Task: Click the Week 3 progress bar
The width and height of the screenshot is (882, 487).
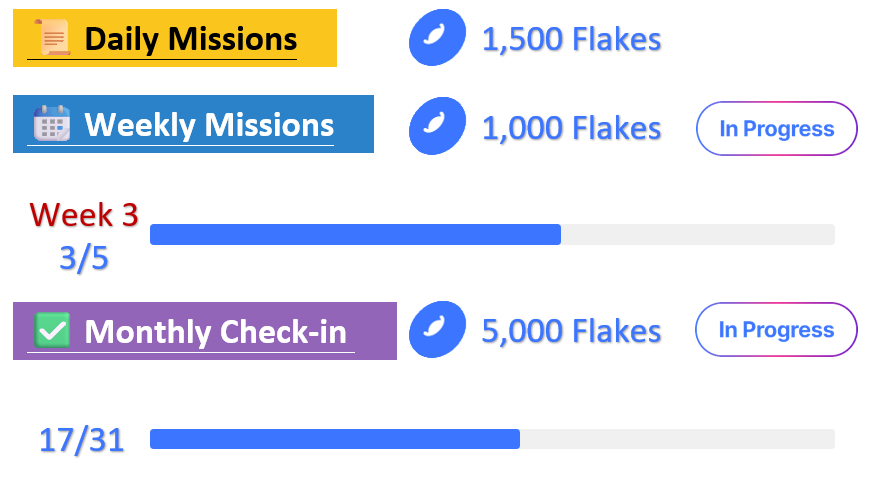Action: tap(492, 235)
